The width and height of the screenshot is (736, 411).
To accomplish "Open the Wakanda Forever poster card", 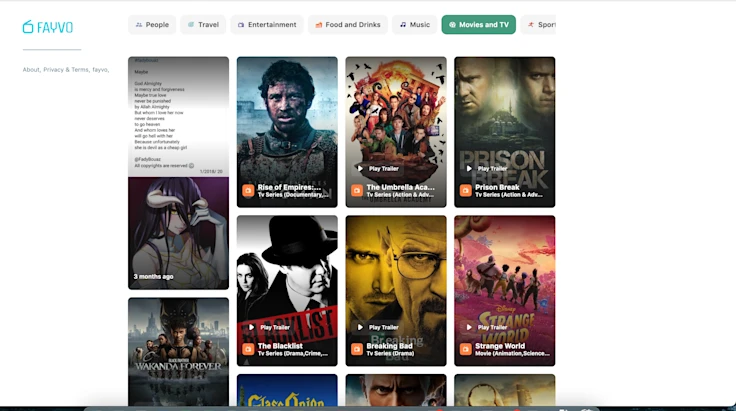I will [x=178, y=351].
